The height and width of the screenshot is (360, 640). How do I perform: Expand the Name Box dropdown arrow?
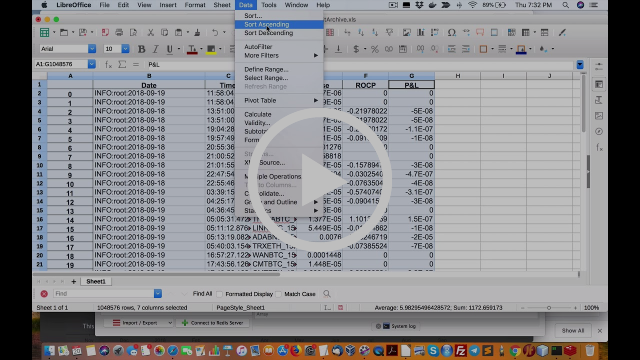[x=91, y=64]
